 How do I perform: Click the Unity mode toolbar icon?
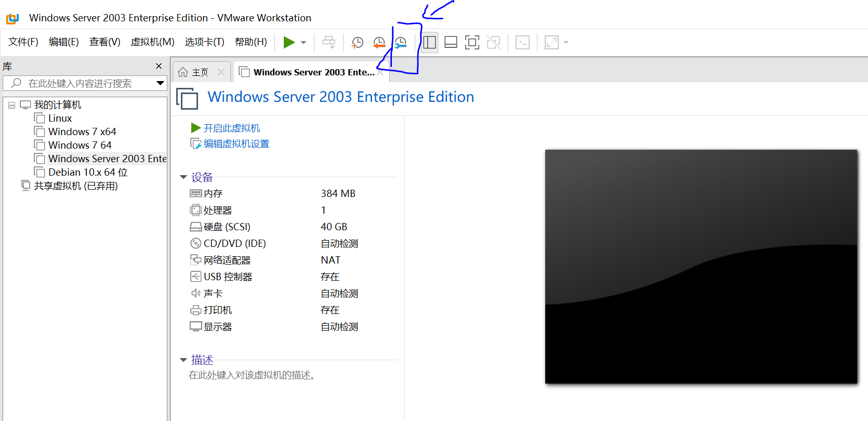click(x=494, y=42)
